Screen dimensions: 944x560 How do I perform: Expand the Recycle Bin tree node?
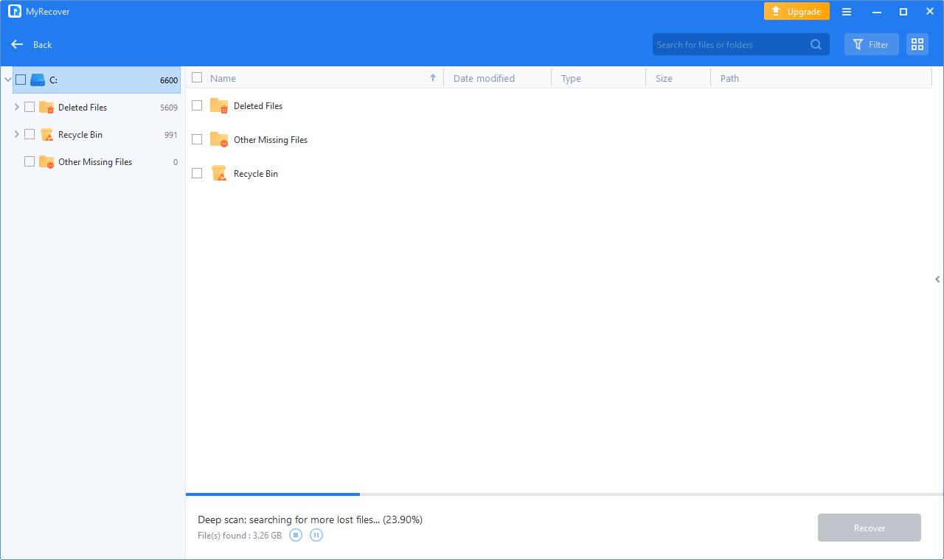click(x=17, y=134)
